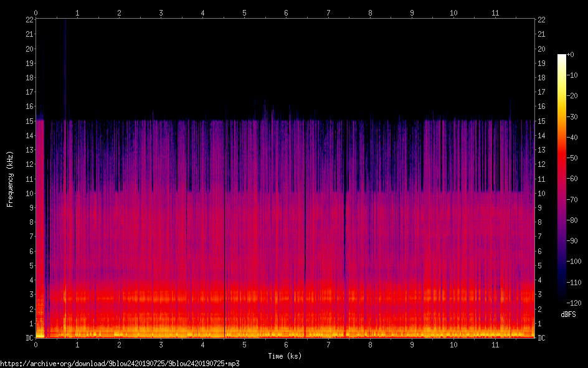Click '12' on the right frequency axis
The height and width of the screenshot is (368, 588).
(541, 164)
